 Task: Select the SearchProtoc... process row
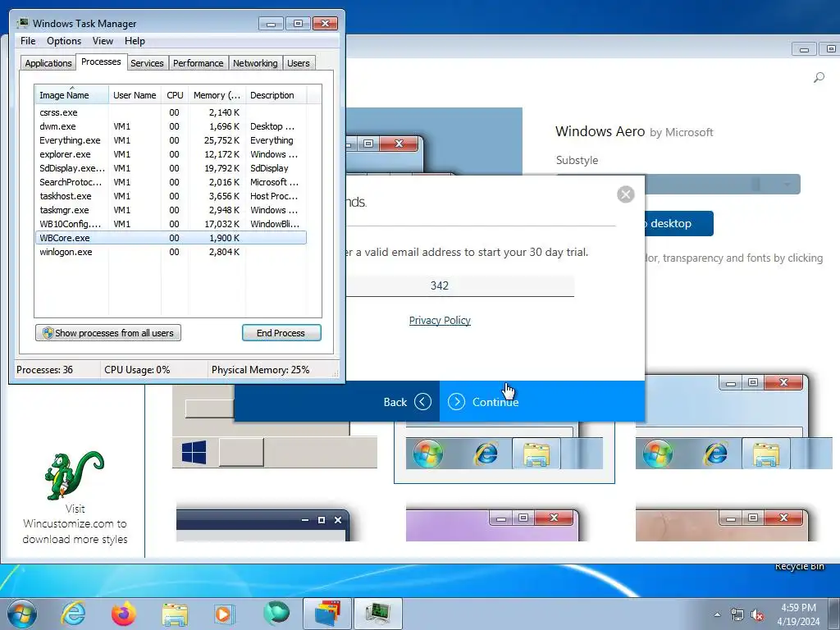click(171, 182)
